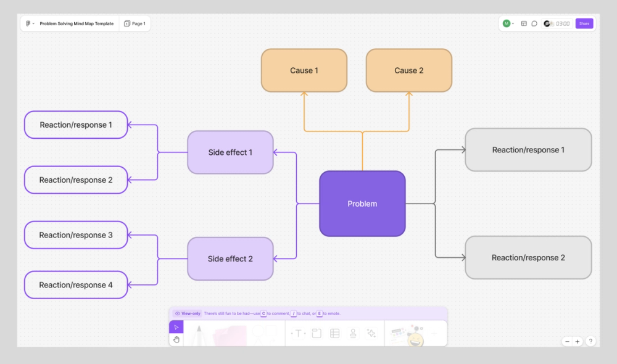Open the FigJam main menu
Screen dimensions: 617x364
(x=28, y=23)
